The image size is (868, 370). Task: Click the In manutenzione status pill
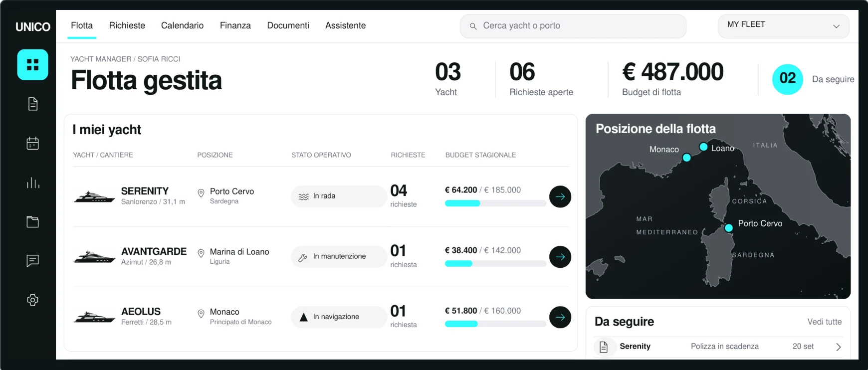click(339, 257)
